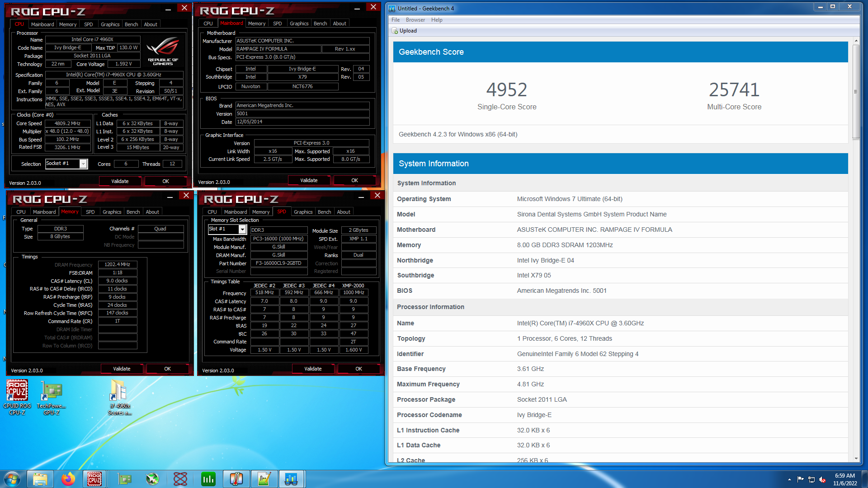Click the Show Desktop strip by the clock
Screen dimensions: 868x488
coord(864,479)
